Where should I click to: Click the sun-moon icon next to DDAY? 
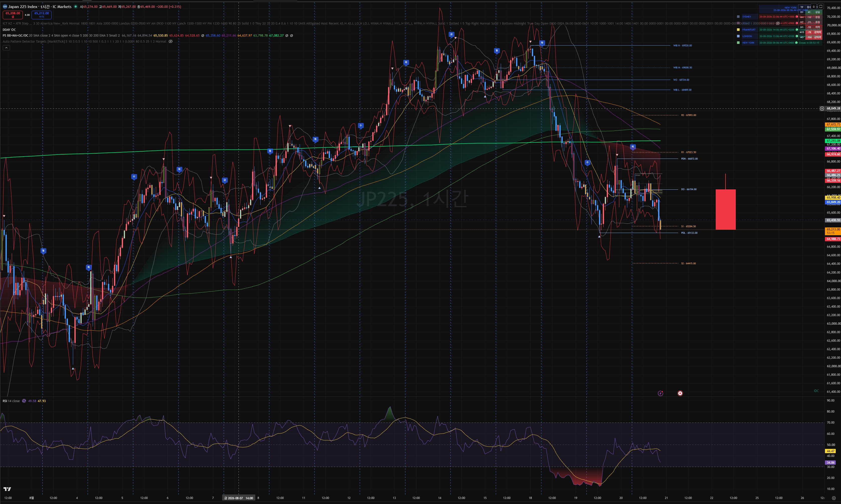coord(14,30)
